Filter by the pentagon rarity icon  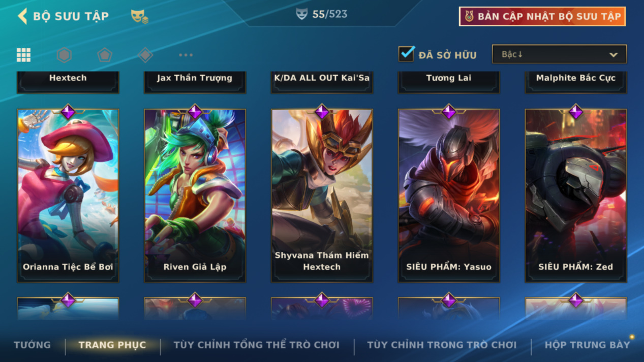click(x=105, y=55)
